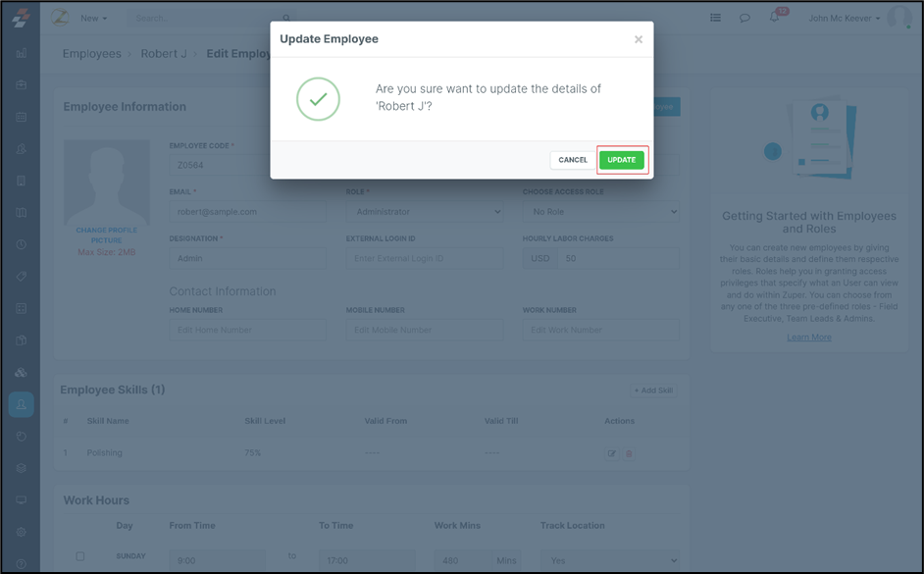Viewport: 924px width, 574px height.
Task: Open the calendar sidebar icon
Action: point(22,117)
